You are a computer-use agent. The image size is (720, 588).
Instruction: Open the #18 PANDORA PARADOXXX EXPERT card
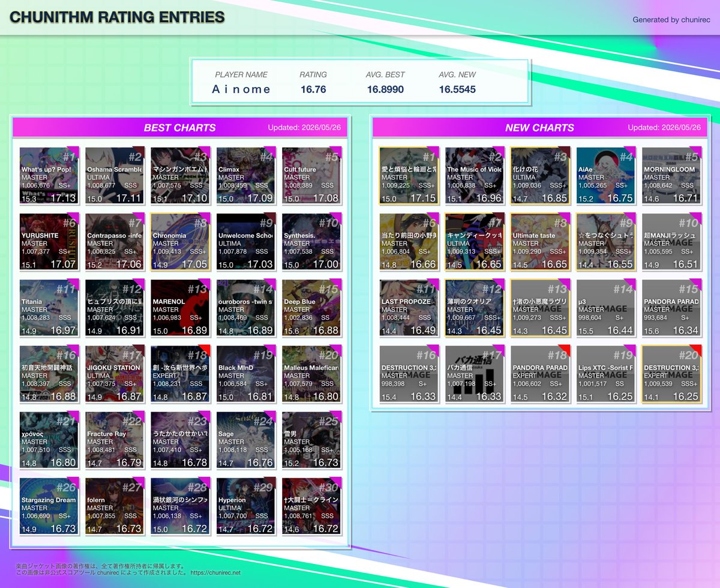coord(540,374)
